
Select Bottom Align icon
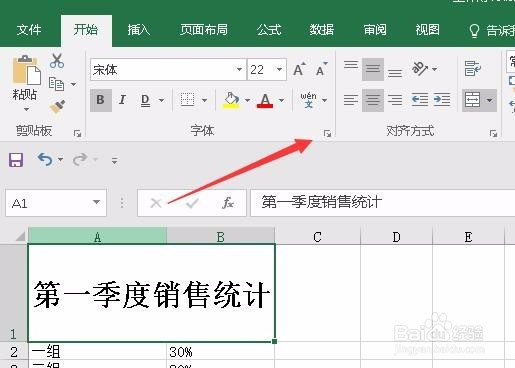click(395, 73)
